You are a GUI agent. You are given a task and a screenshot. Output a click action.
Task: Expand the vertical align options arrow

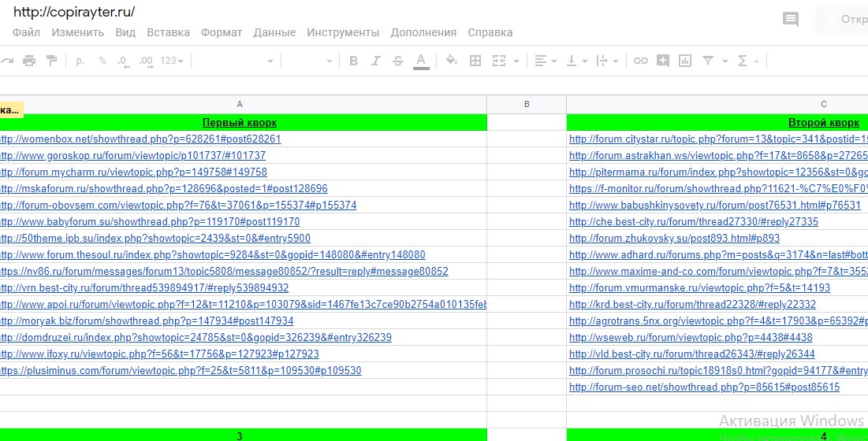[584, 61]
